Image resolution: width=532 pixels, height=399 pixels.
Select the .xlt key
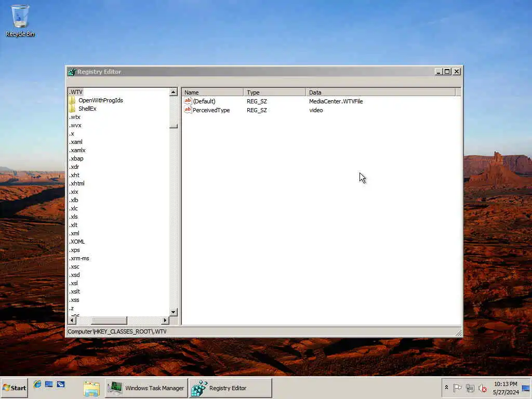(x=73, y=225)
